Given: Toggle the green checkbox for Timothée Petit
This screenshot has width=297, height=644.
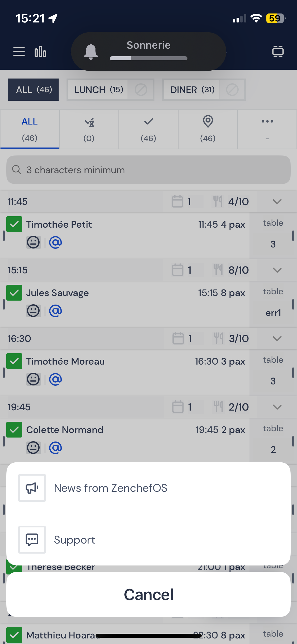Looking at the screenshot, I should 14,224.
